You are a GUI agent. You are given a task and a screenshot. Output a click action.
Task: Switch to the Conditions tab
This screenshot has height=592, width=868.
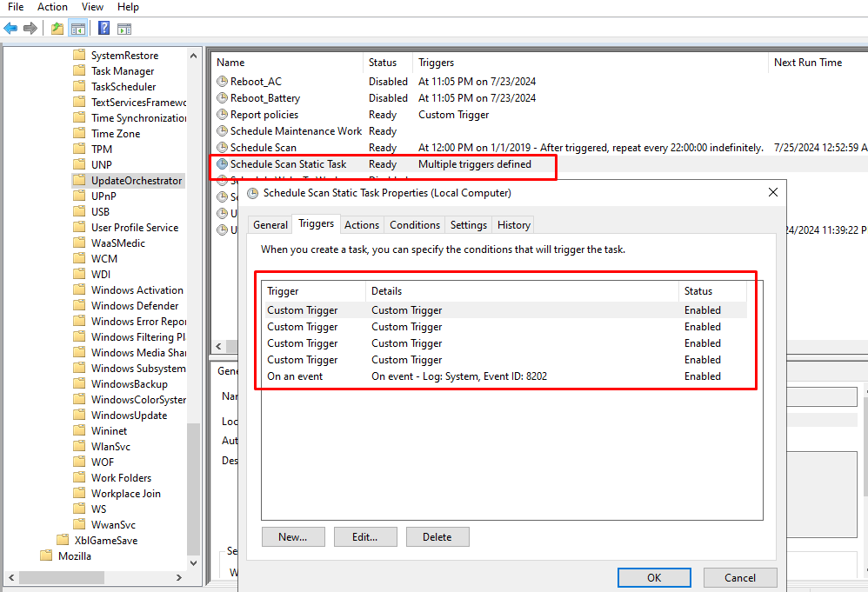pos(415,224)
